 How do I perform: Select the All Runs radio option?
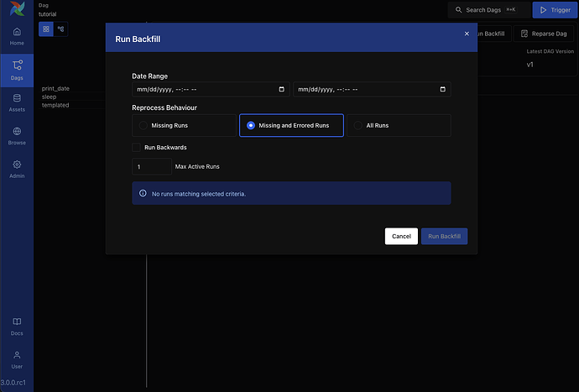click(x=399, y=125)
